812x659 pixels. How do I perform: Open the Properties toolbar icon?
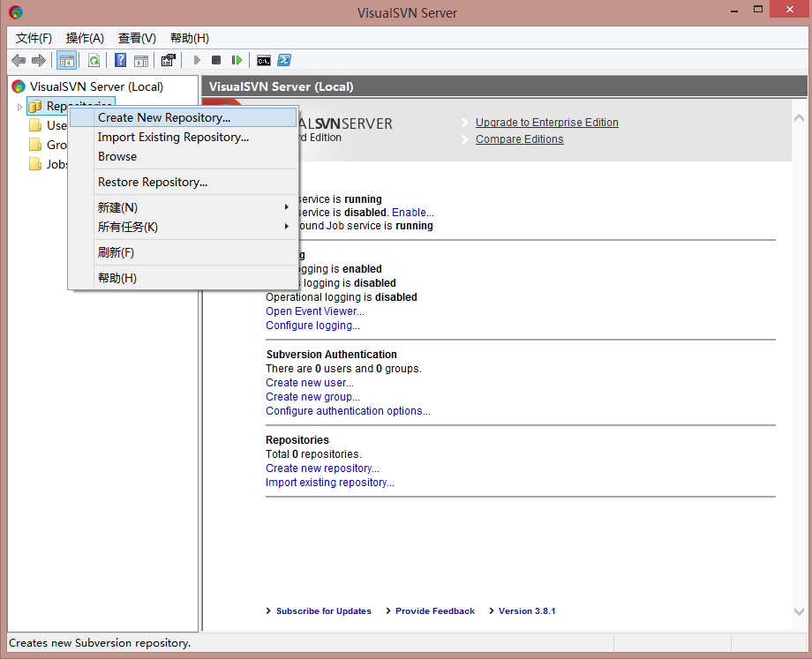point(168,61)
